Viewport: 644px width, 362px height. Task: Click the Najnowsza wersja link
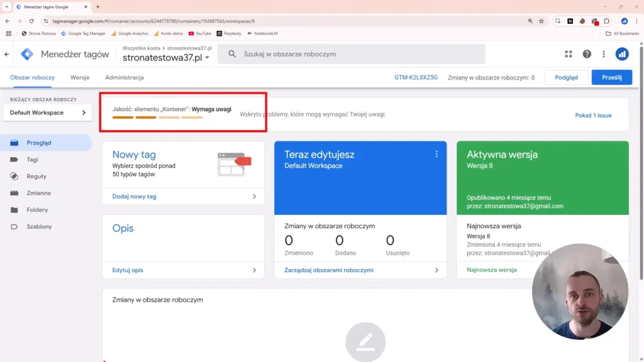[492, 270]
